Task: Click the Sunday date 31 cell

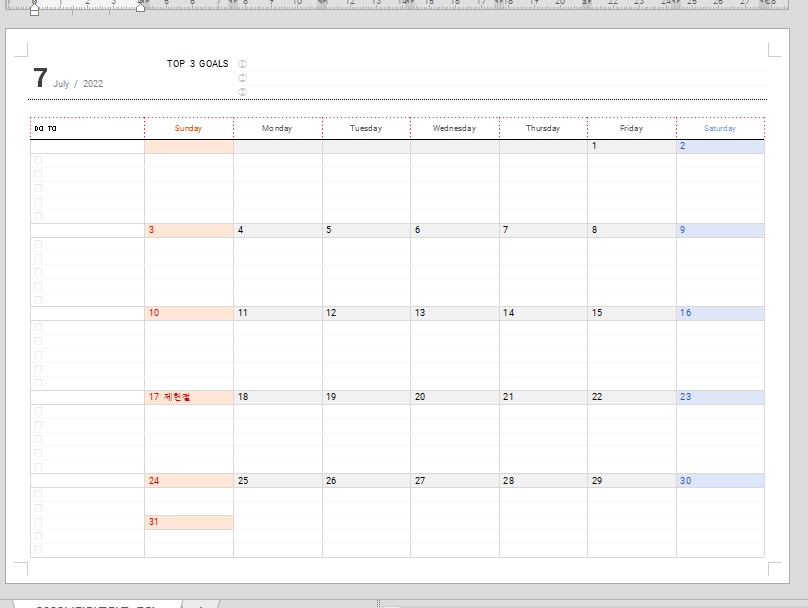Action: tap(189, 522)
